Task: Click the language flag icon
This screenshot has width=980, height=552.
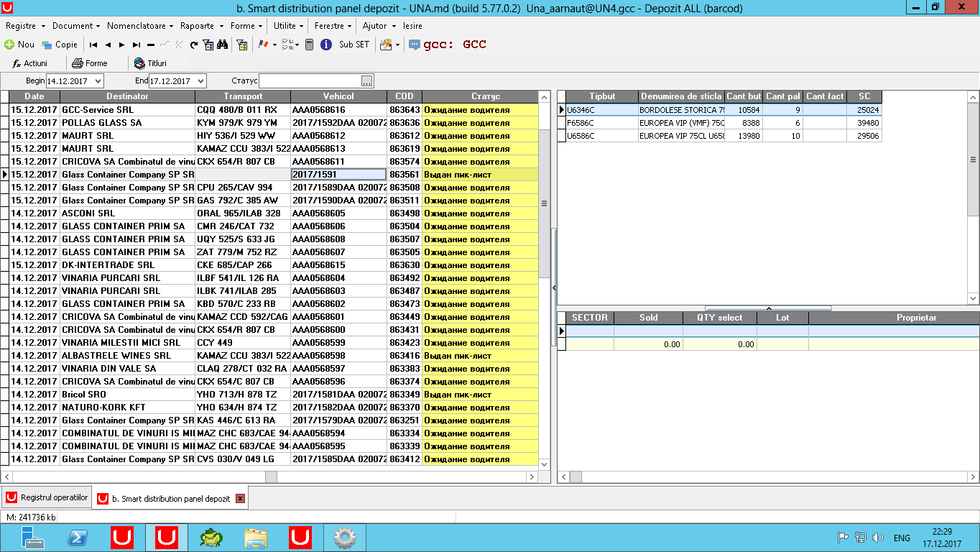Action: (262, 45)
